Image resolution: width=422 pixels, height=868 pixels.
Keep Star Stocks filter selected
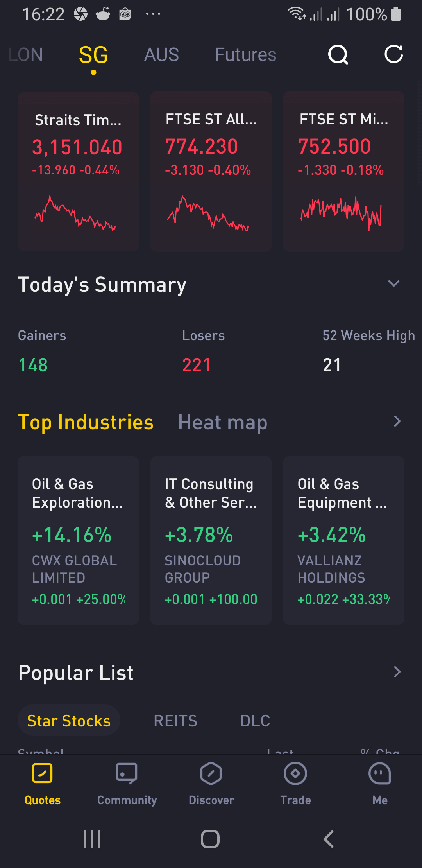pos(69,721)
